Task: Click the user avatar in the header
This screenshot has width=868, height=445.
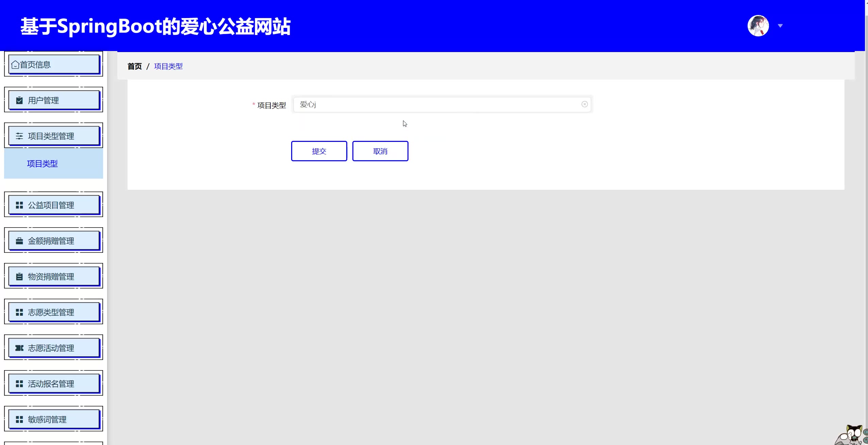Action: tap(758, 26)
